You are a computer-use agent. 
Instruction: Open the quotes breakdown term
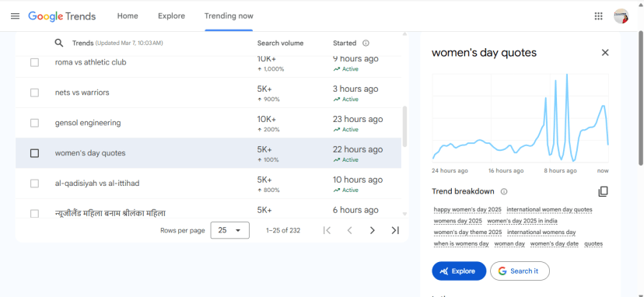click(x=593, y=244)
